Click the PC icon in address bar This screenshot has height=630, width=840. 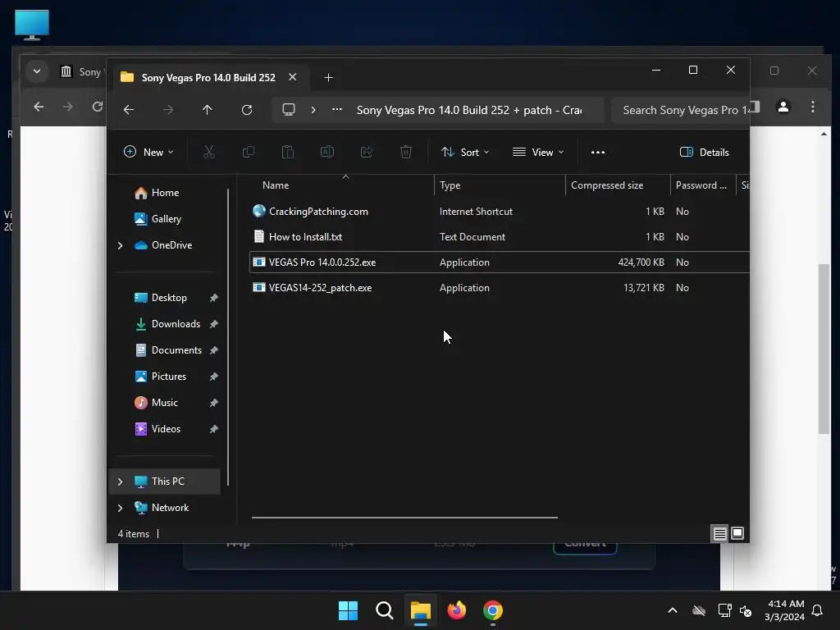coord(289,110)
